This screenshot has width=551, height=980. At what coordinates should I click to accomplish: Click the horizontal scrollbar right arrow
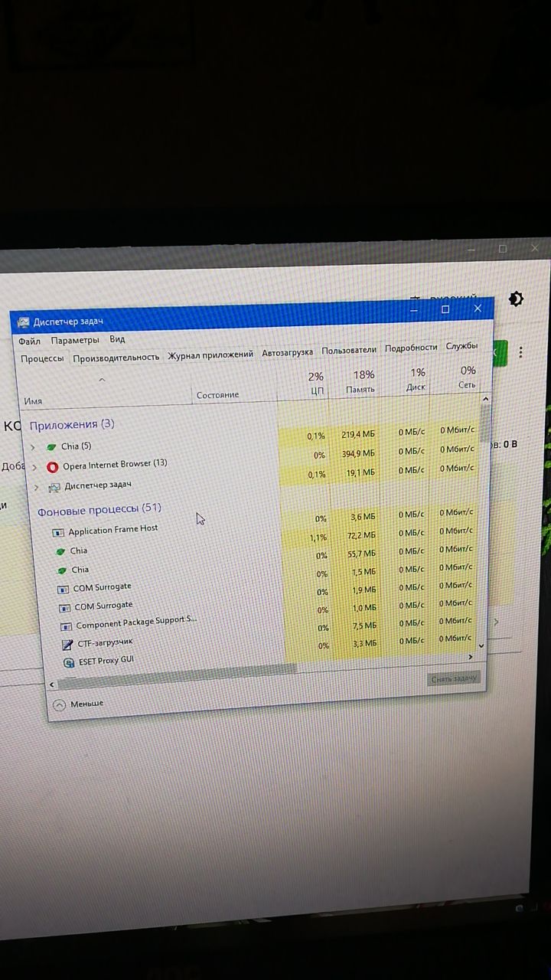click(471, 657)
